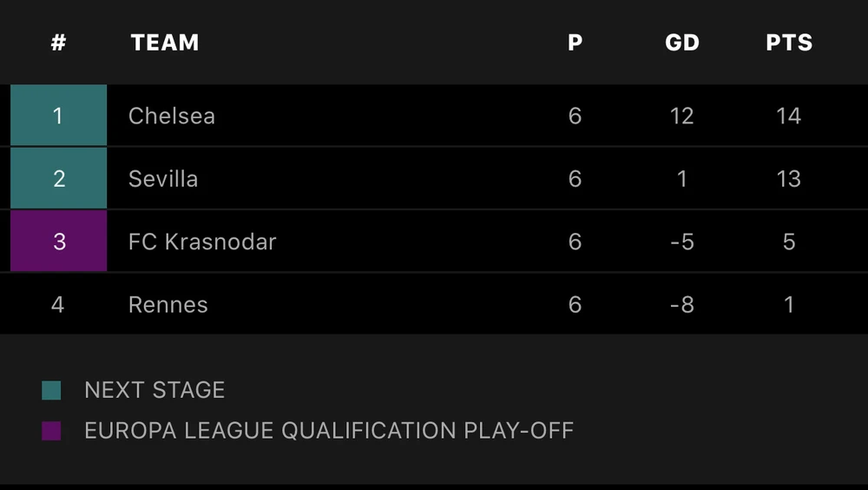Click the purple Europa League legend swatch

pyautogui.click(x=51, y=430)
